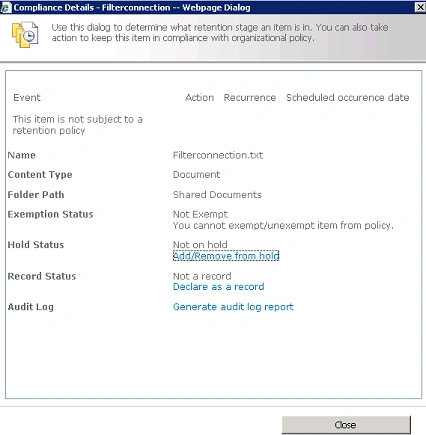Click the Not a record status text
426x435 pixels.
pos(202,276)
